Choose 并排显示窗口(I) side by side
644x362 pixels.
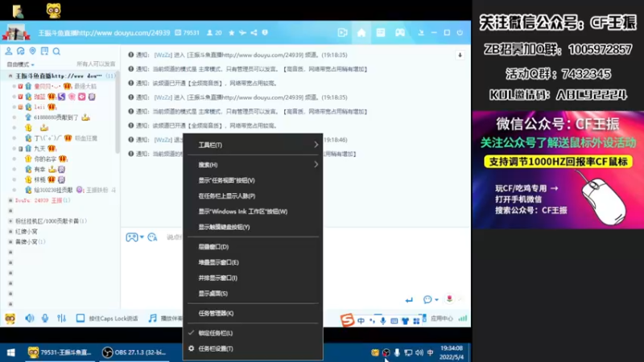point(253,278)
